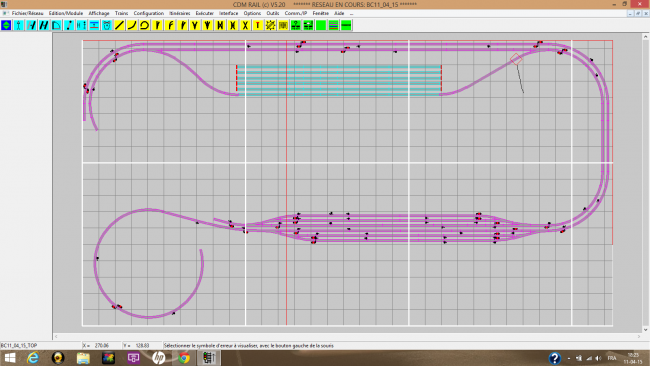650x366 pixels.
Task: Click the cyan single-track segment icon
Action: click(x=31, y=25)
